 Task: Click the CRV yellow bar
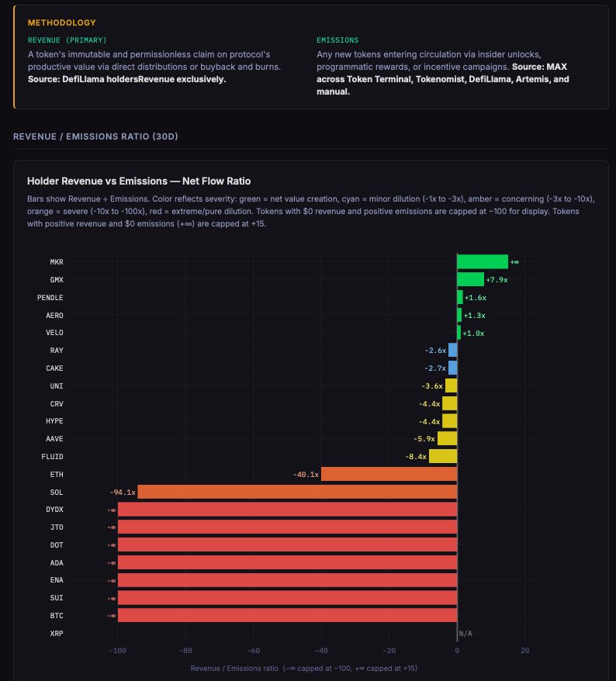(450, 403)
